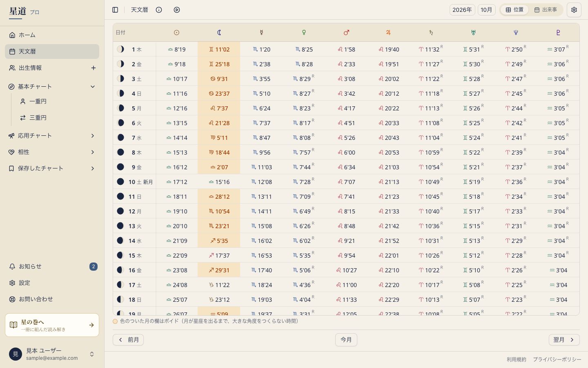Switch view to 位置 mode

click(x=514, y=10)
